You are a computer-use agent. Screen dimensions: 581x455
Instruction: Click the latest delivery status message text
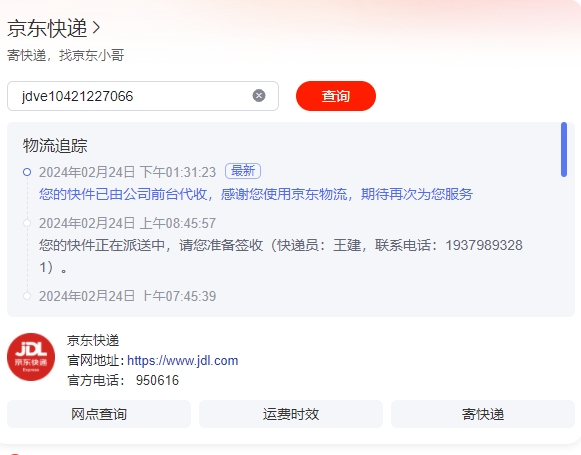pos(256,195)
